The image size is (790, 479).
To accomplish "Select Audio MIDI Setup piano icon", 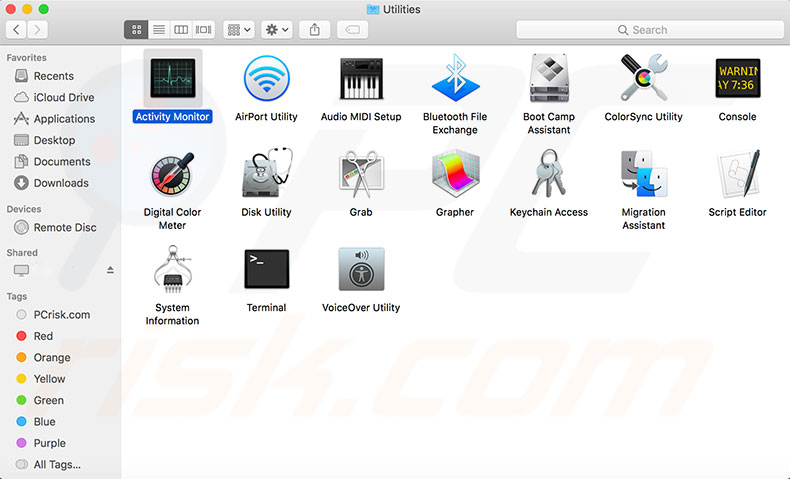I will click(x=361, y=78).
